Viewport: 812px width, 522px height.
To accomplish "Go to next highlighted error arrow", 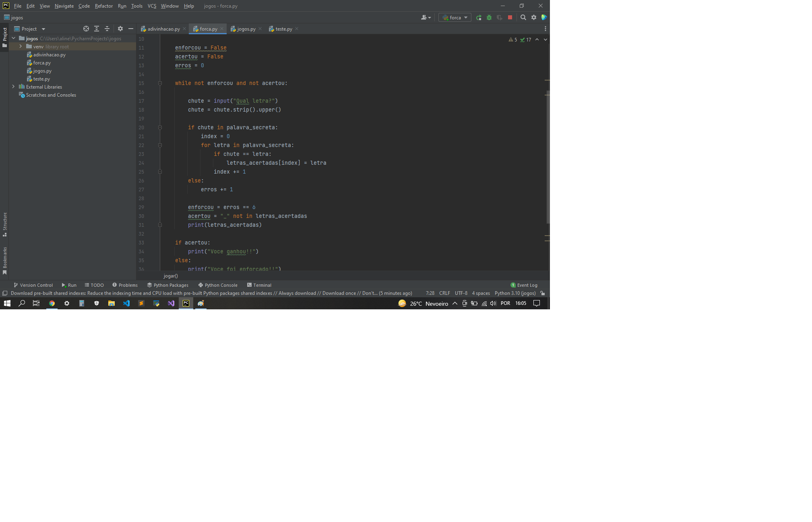I will pyautogui.click(x=545, y=40).
